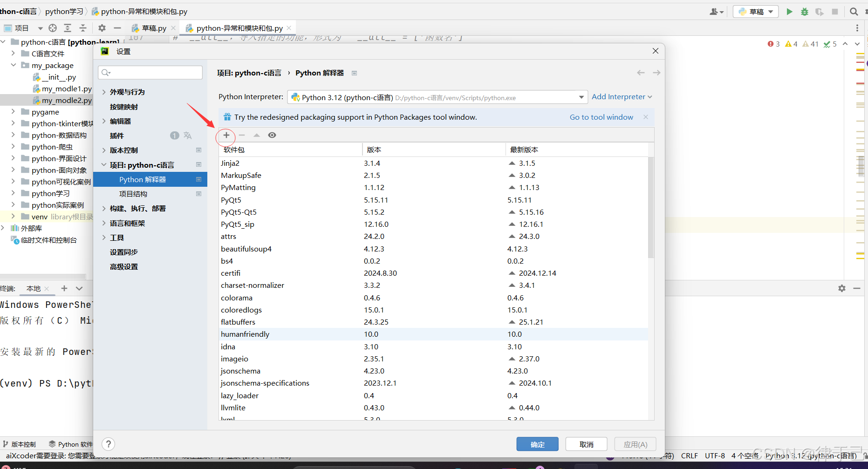The height and width of the screenshot is (469, 868).
Task: Select the humanfriendly package row
Action: (433, 334)
